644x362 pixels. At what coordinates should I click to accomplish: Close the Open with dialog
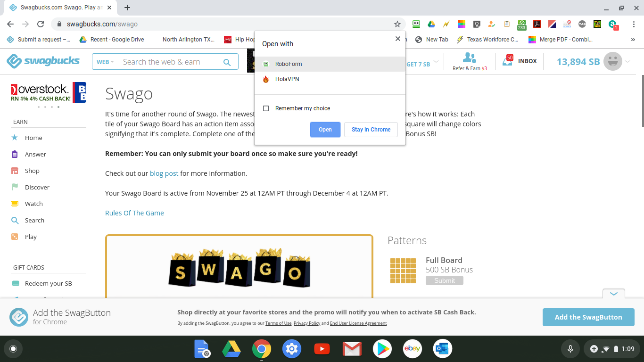click(398, 39)
